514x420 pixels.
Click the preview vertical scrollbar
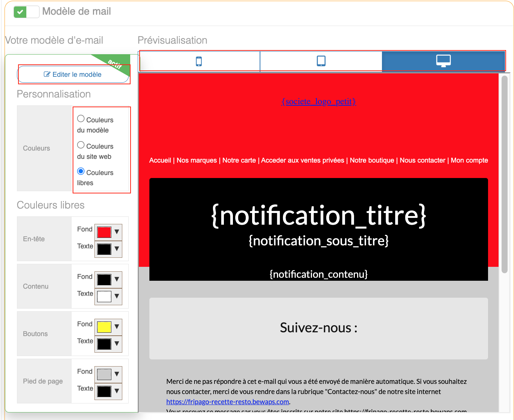(504, 174)
